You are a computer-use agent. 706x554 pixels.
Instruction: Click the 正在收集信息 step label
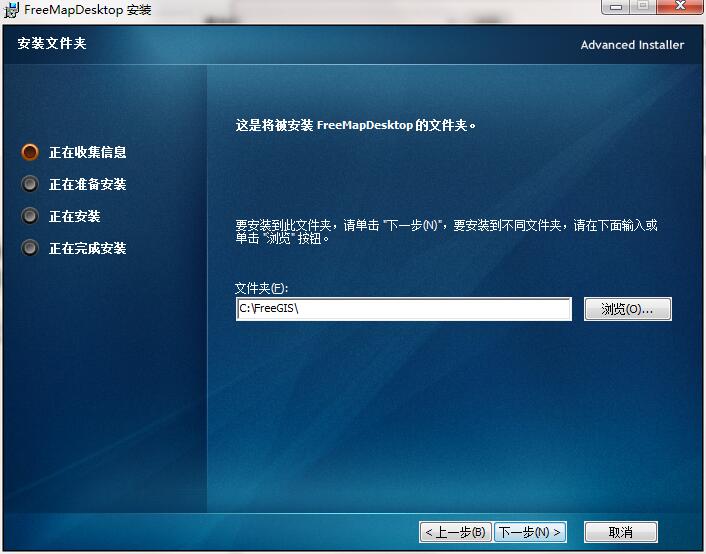[88, 152]
